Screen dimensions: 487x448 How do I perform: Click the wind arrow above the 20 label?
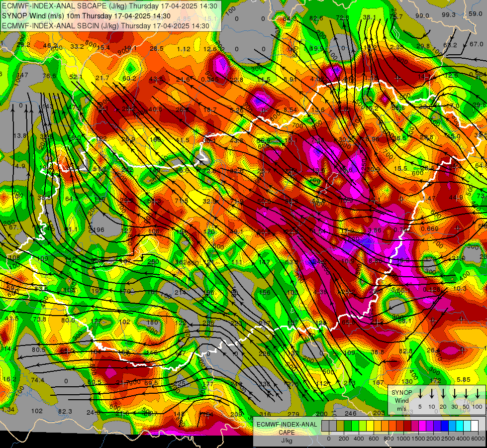click(443, 393)
